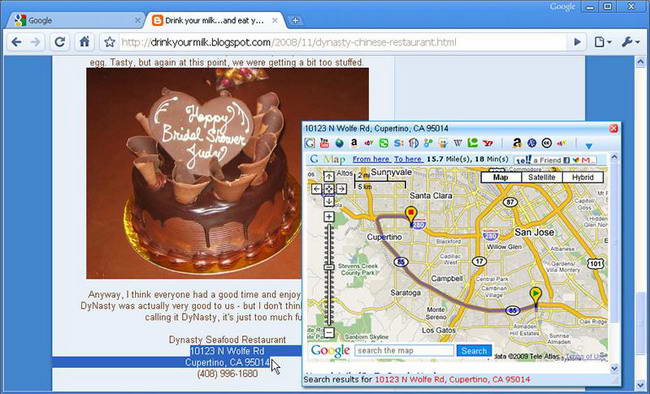Click the first Amazon 'a' icon in popup toolbar
This screenshot has width=650, height=394.
coord(354,143)
